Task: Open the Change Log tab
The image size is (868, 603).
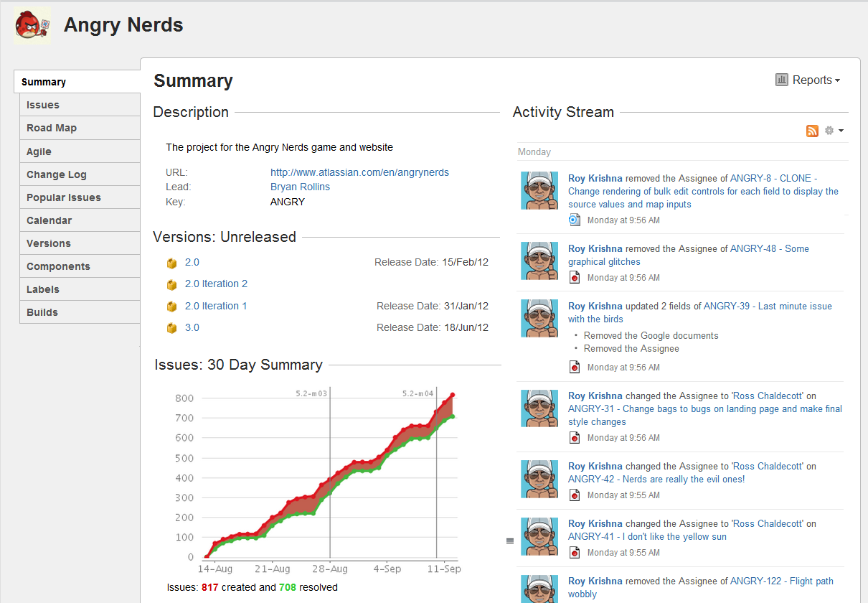Action: coord(80,174)
